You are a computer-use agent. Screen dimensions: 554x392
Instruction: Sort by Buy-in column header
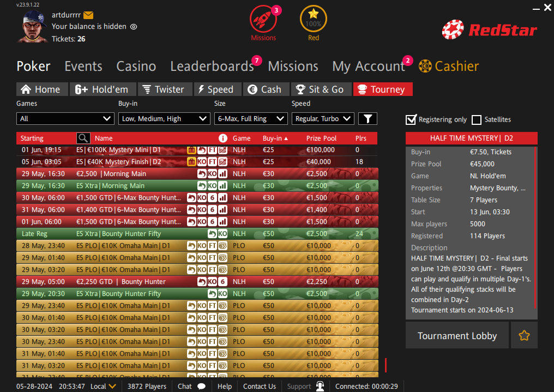275,138
